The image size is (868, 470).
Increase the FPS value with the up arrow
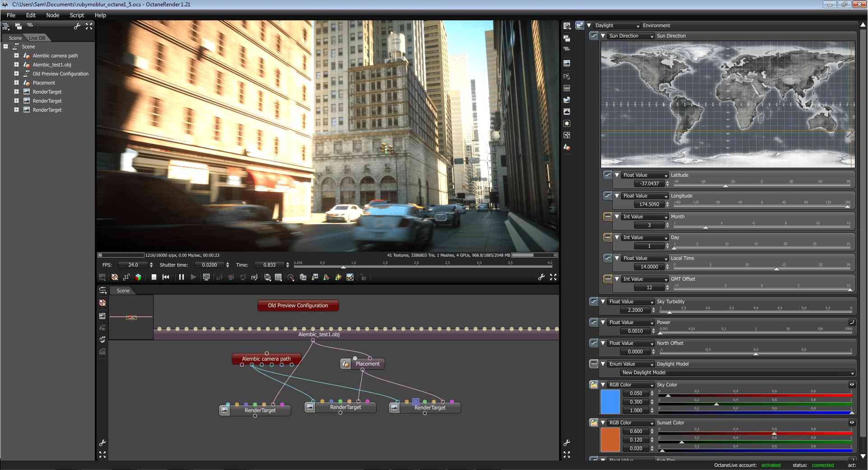[x=151, y=263]
